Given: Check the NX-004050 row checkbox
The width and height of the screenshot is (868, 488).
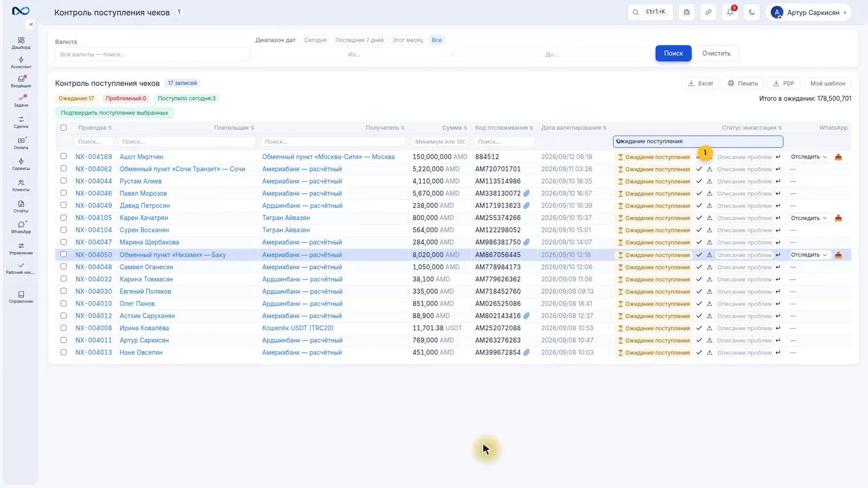Looking at the screenshot, I should [x=63, y=254].
